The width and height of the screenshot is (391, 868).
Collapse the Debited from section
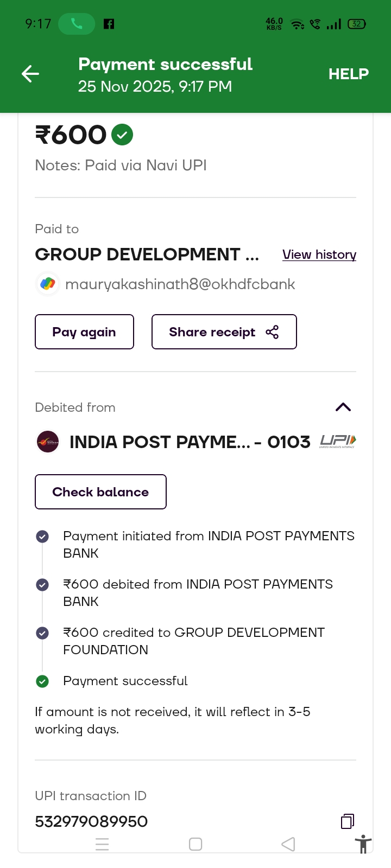pos(343,407)
